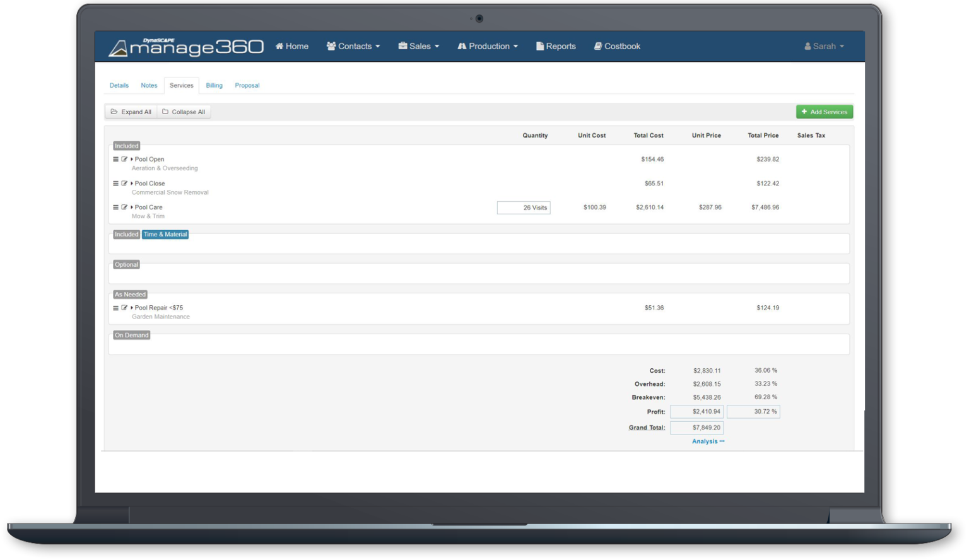969x560 pixels.
Task: Open the Analysis link
Action: [x=708, y=441]
